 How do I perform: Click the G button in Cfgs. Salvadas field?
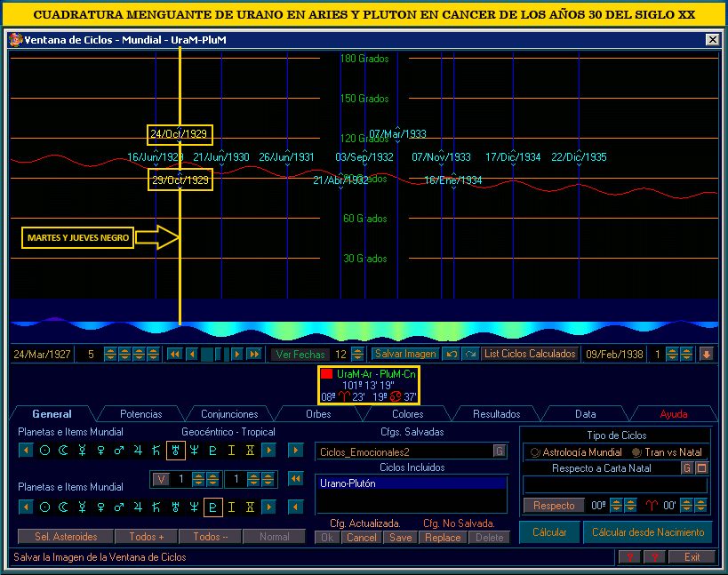[499, 451]
